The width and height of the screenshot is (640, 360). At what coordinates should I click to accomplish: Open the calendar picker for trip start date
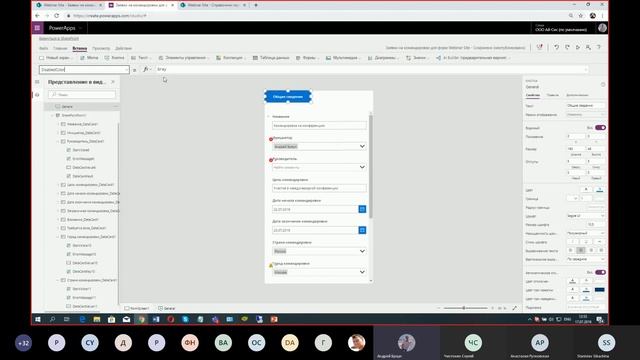(x=362, y=209)
